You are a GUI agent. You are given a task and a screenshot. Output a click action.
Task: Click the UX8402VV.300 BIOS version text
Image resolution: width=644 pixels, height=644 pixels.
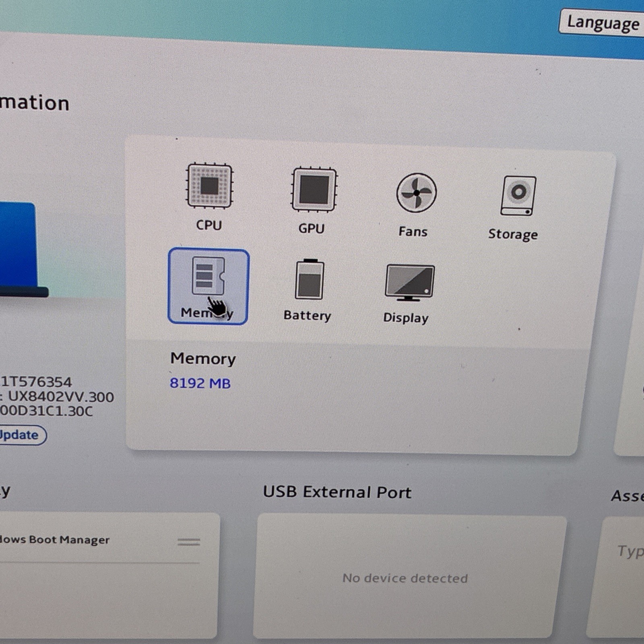(61, 397)
